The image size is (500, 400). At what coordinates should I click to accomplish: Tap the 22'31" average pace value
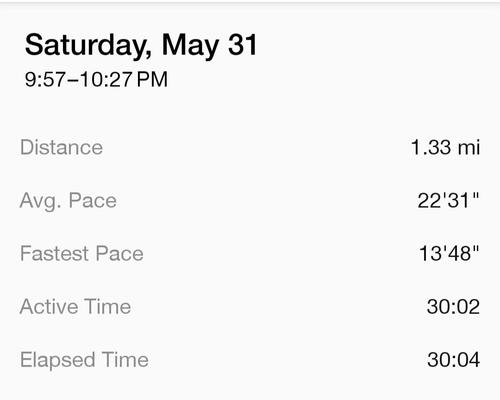(x=448, y=200)
